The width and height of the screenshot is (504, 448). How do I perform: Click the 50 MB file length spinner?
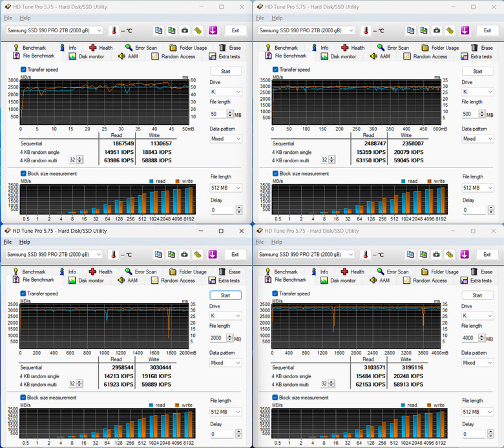pos(230,114)
